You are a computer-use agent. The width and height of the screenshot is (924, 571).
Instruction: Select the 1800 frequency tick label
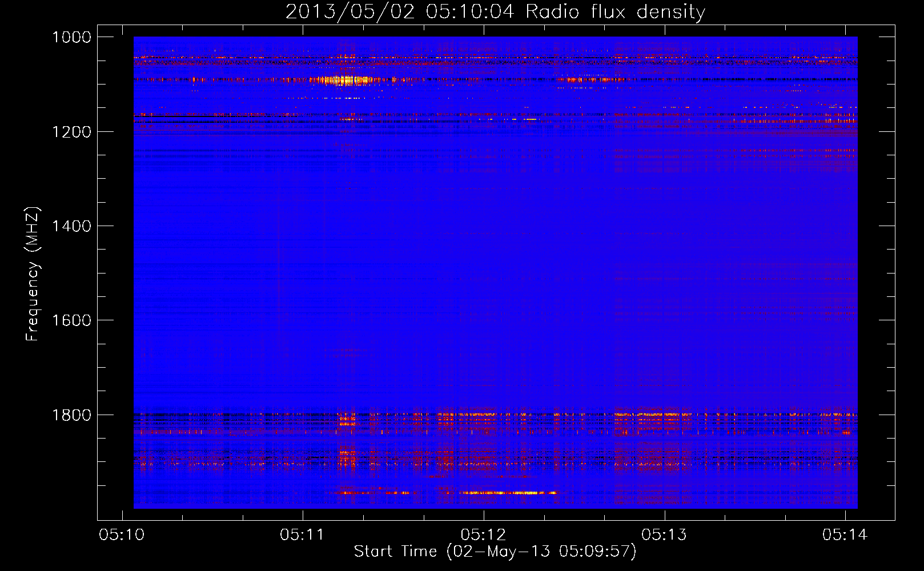71,415
